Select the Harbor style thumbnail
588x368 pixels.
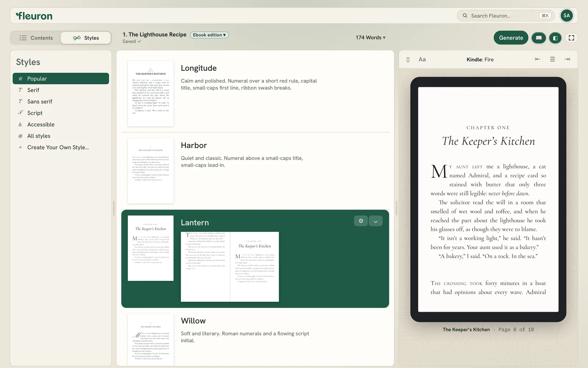tap(151, 171)
